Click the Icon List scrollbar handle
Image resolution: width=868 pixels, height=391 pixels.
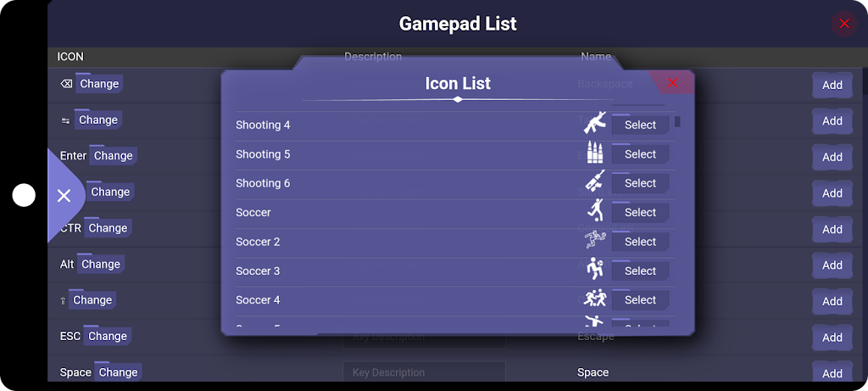pos(677,121)
